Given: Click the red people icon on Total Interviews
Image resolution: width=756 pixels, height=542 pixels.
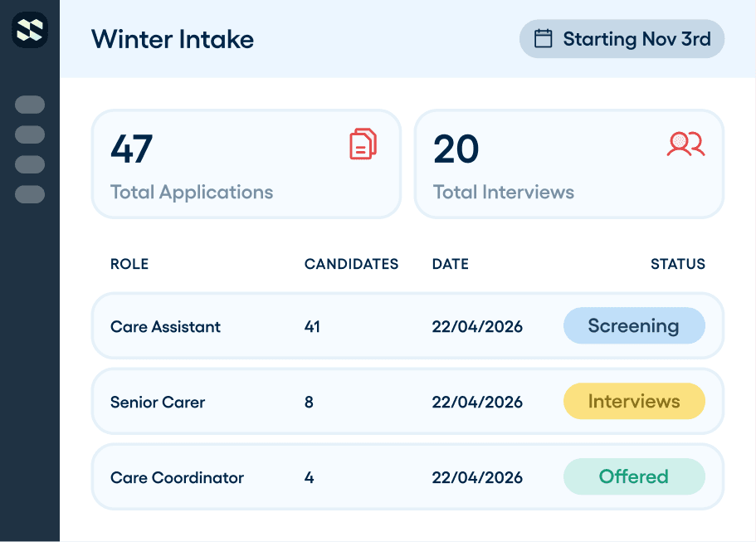Looking at the screenshot, I should (685, 144).
